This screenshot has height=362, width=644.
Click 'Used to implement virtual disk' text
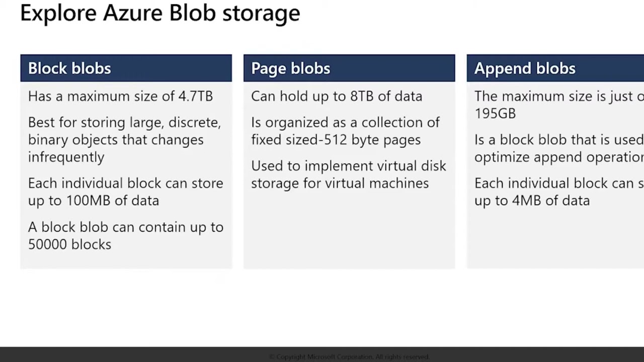tap(348, 166)
